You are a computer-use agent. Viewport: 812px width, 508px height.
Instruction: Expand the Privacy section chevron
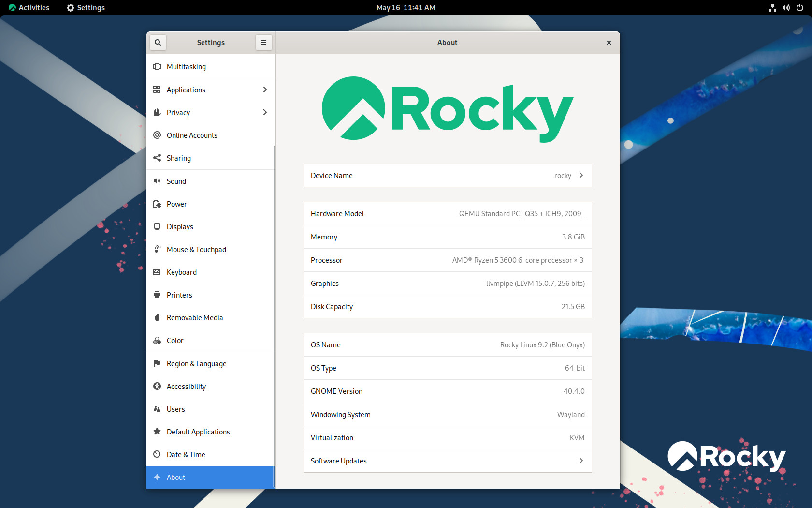265,112
